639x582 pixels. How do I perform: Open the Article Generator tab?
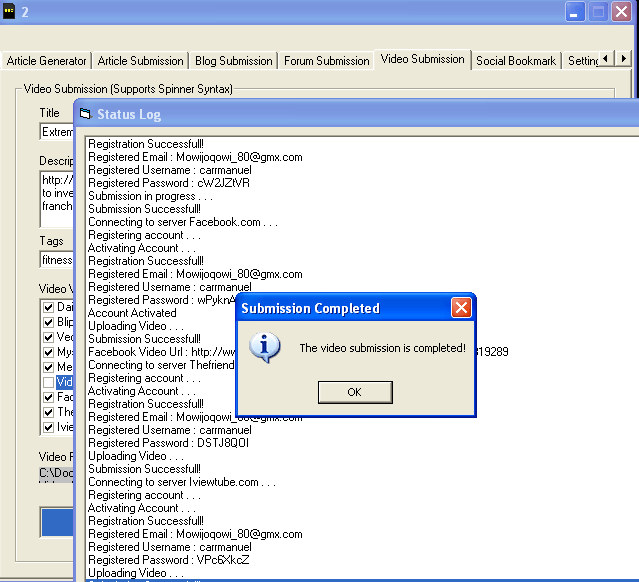click(47, 61)
